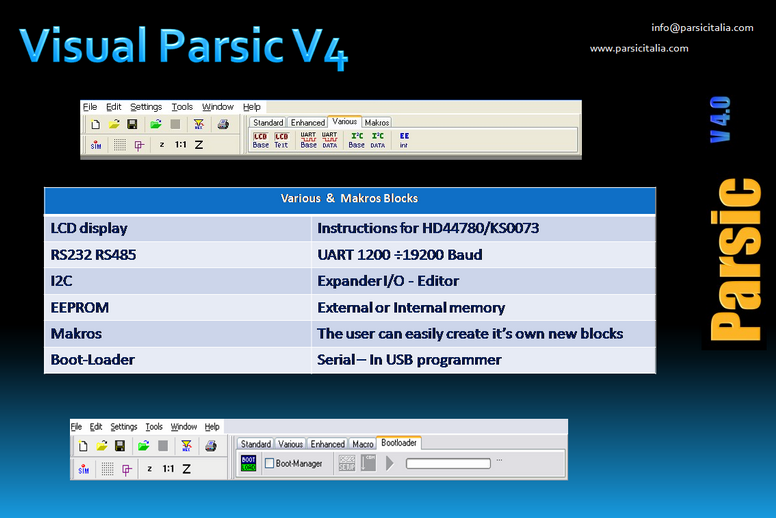Enable the Boot-Manager checkbox
The image size is (776, 518).
[270, 464]
